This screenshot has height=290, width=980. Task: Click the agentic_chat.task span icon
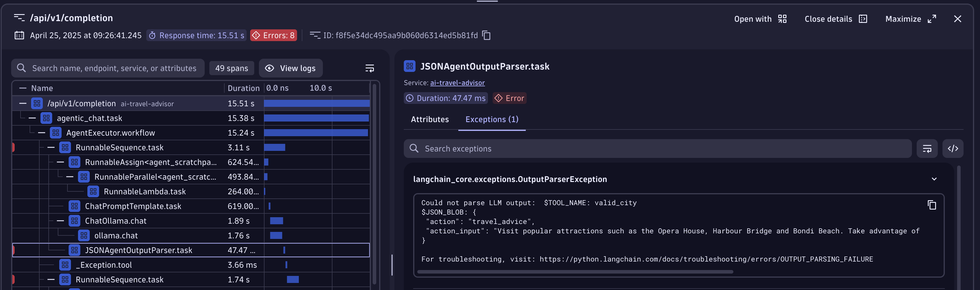pos(46,118)
